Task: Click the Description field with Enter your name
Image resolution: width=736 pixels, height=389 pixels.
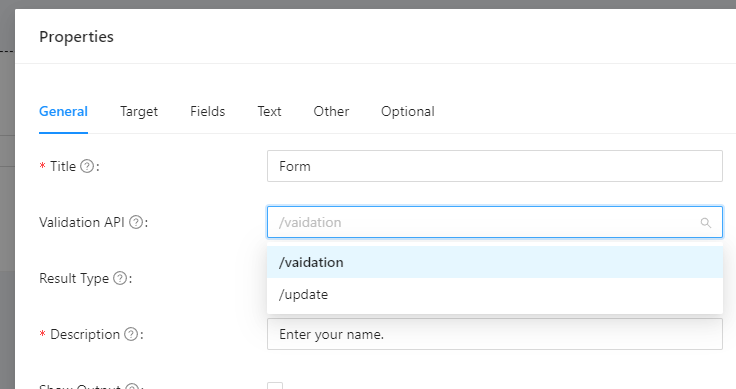Action: click(495, 334)
